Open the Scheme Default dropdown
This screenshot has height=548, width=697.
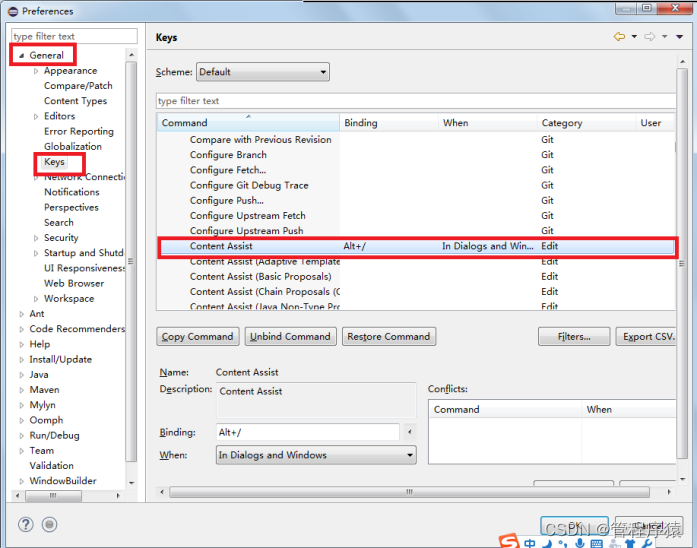click(x=263, y=72)
